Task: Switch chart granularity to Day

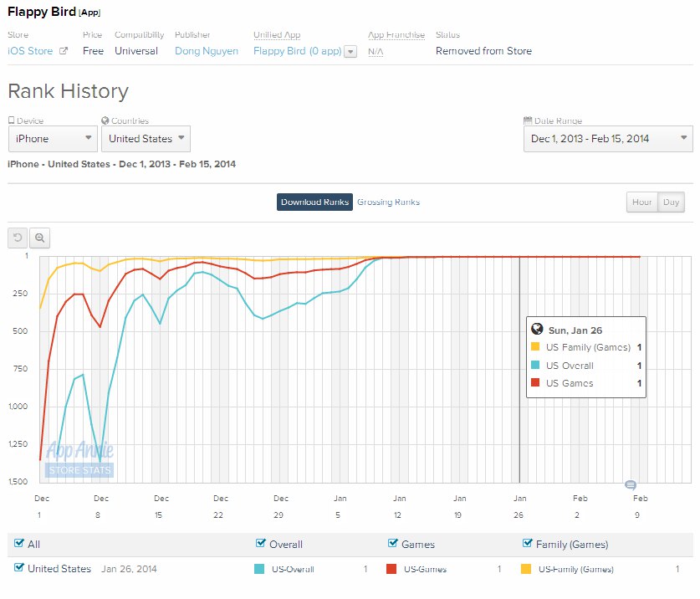Action: point(671,202)
